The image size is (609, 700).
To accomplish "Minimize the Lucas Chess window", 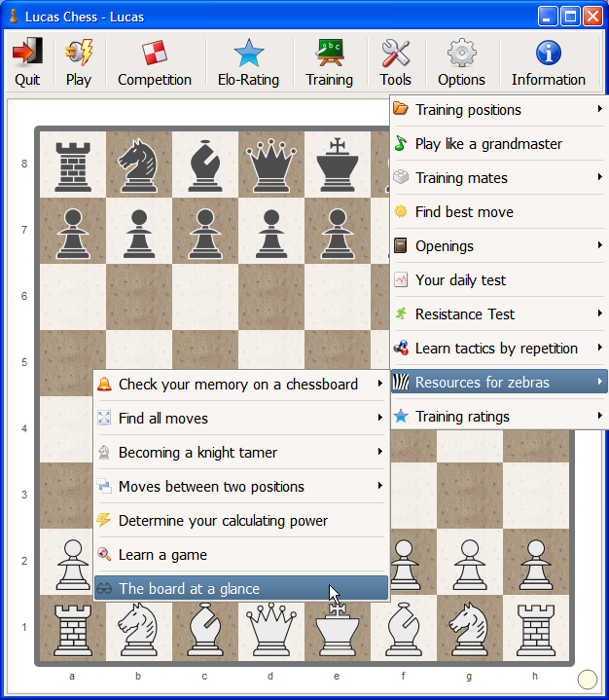I will point(548,17).
